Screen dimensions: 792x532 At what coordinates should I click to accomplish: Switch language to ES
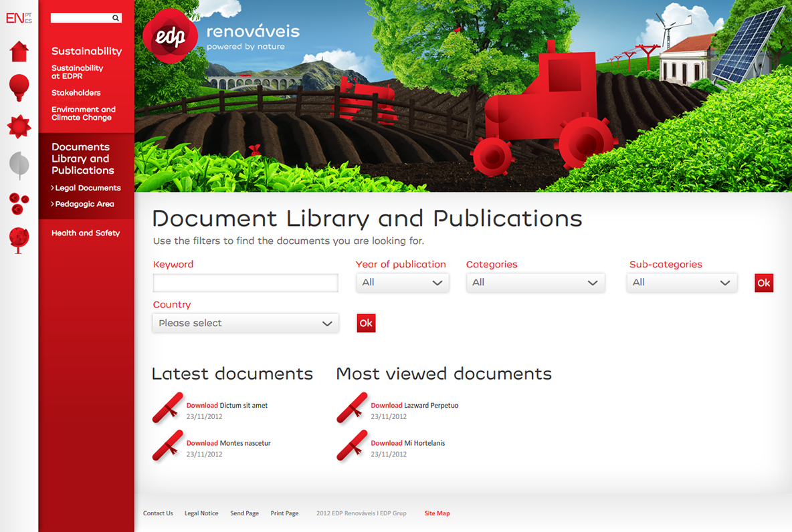click(x=28, y=21)
